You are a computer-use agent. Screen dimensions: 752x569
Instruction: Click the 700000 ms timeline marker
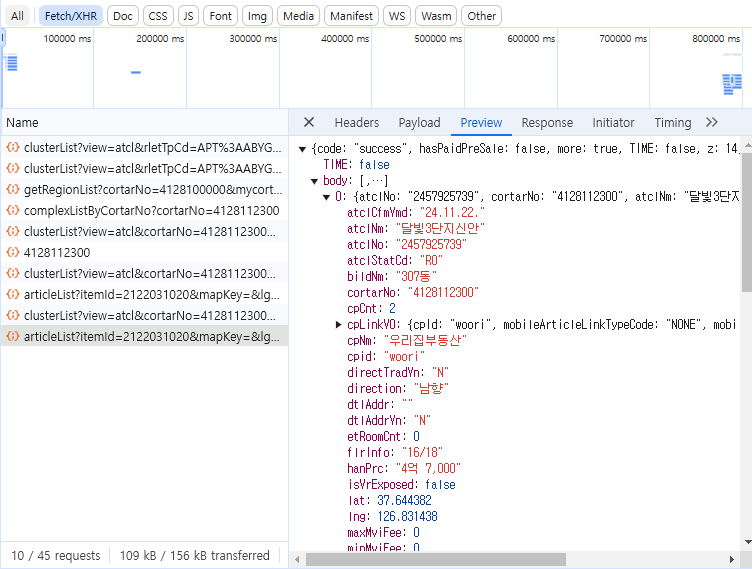coord(623,38)
